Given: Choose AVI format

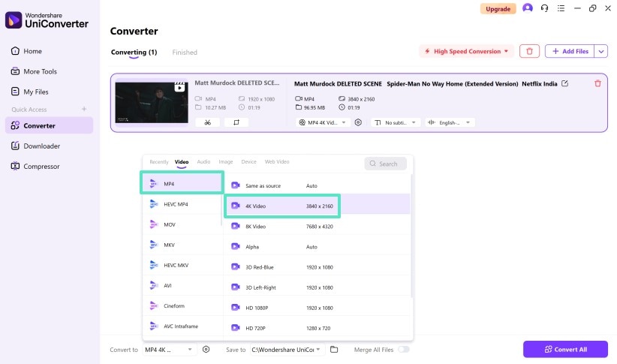Looking at the screenshot, I should (182, 286).
